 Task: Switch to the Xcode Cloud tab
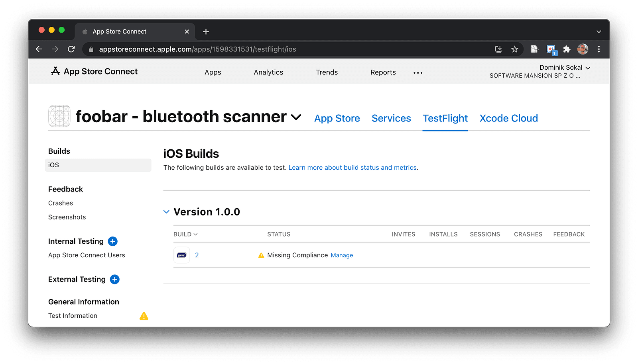tap(508, 119)
